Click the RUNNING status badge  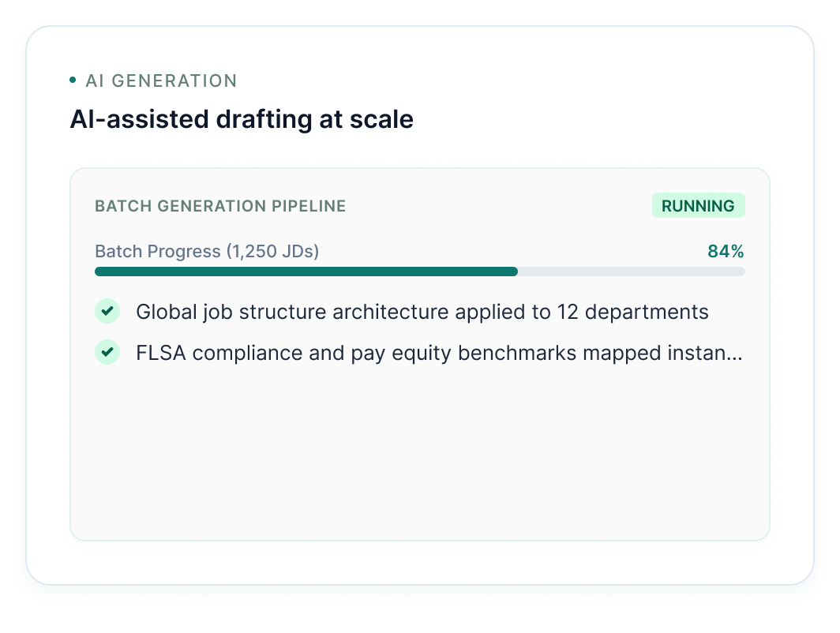click(x=698, y=206)
